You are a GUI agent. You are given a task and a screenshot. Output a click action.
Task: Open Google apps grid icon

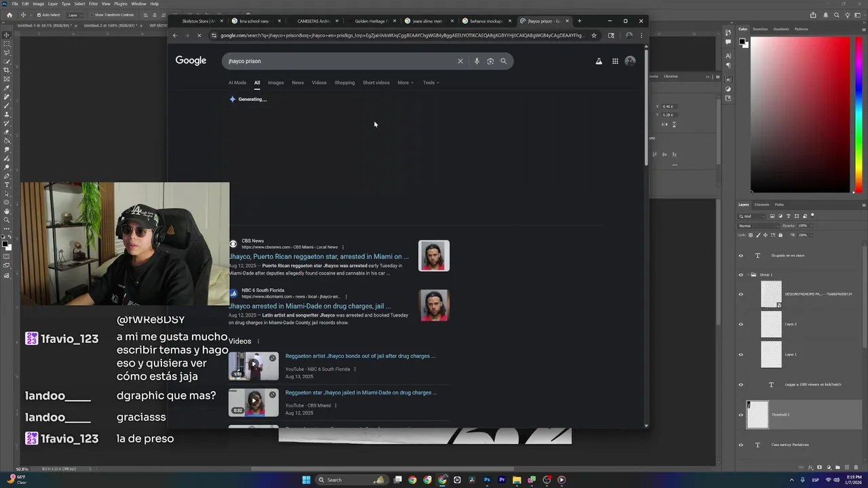point(615,61)
